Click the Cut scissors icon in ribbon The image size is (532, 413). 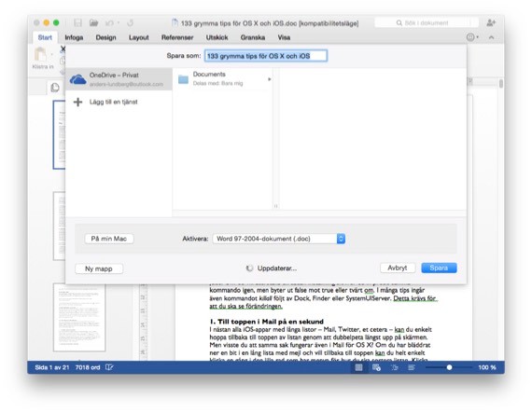click(63, 49)
